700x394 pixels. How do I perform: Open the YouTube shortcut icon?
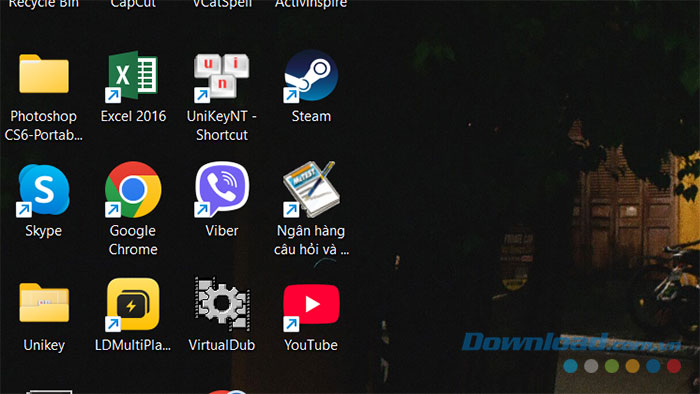click(x=311, y=307)
